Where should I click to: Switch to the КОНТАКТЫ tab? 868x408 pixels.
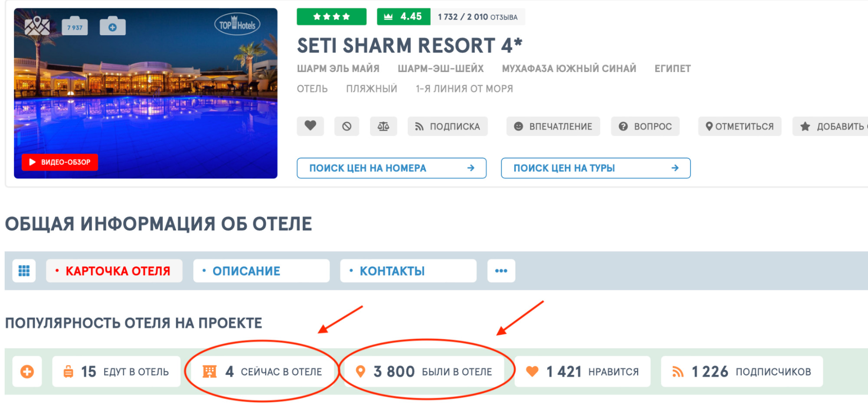pos(408,271)
